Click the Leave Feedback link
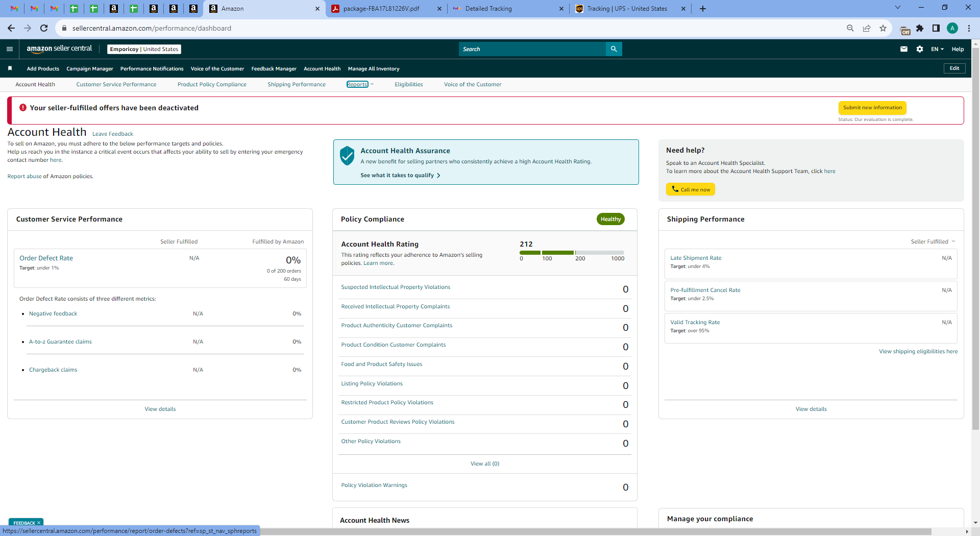The width and height of the screenshot is (980, 536). (113, 134)
